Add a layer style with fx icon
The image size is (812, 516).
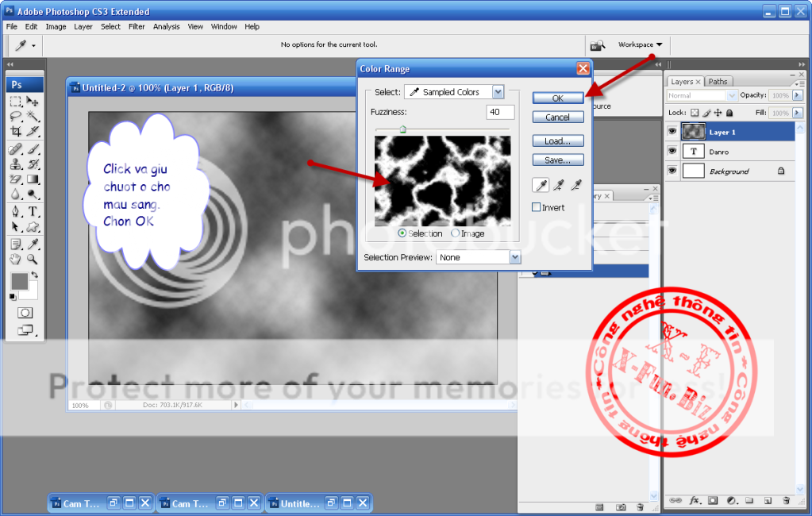[695, 500]
